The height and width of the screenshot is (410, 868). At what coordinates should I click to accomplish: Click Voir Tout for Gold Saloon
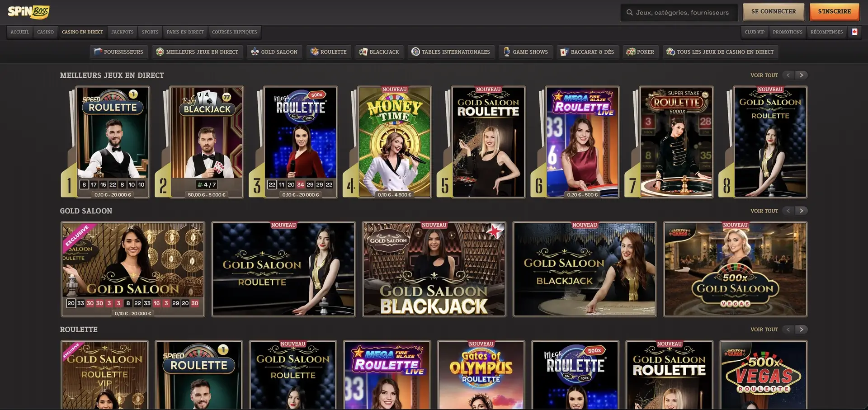[764, 211]
